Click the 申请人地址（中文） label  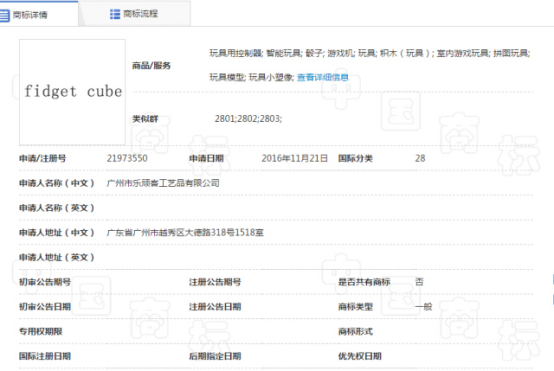click(57, 232)
